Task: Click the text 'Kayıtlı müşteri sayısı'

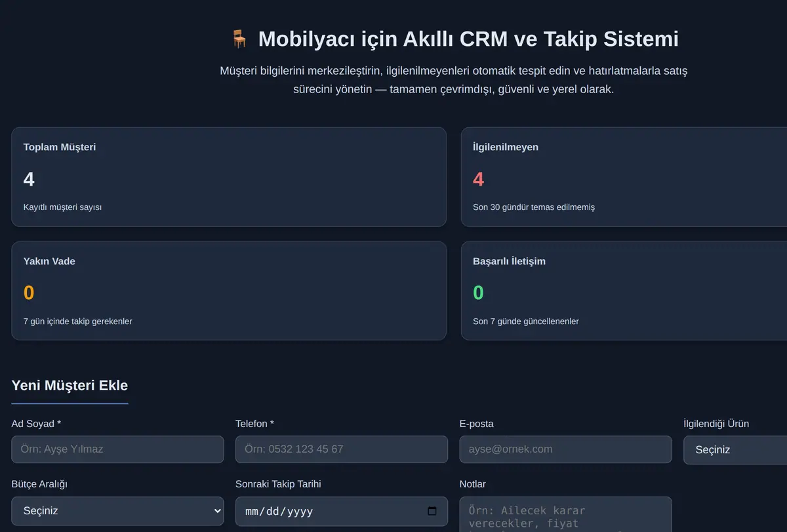Action: [62, 207]
